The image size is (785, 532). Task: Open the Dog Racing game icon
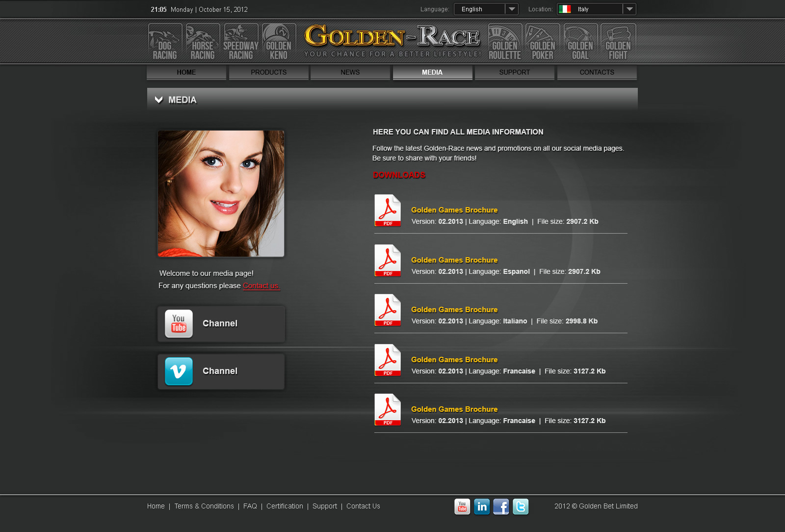click(165, 42)
